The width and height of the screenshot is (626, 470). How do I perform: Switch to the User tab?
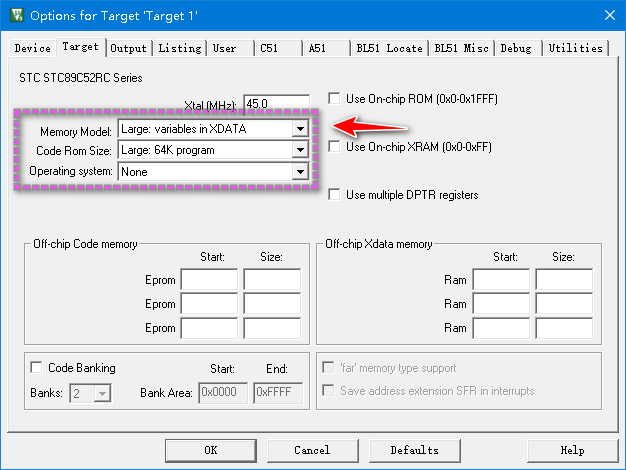pos(230,48)
